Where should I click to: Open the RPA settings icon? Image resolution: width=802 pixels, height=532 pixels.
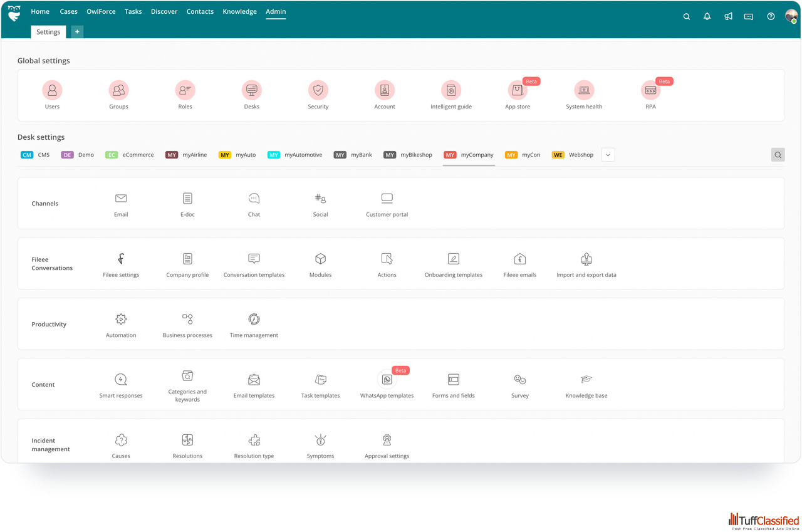650,90
